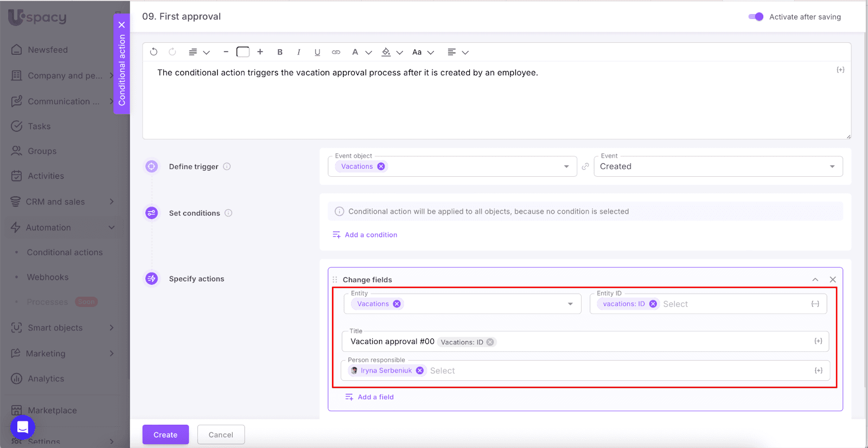Collapse the Change fields action panel
Image resolution: width=868 pixels, height=448 pixels.
(815, 280)
